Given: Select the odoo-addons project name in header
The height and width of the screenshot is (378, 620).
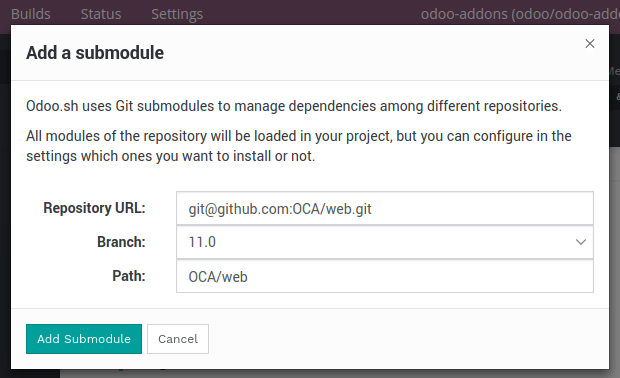Looking at the screenshot, I should coord(520,14).
